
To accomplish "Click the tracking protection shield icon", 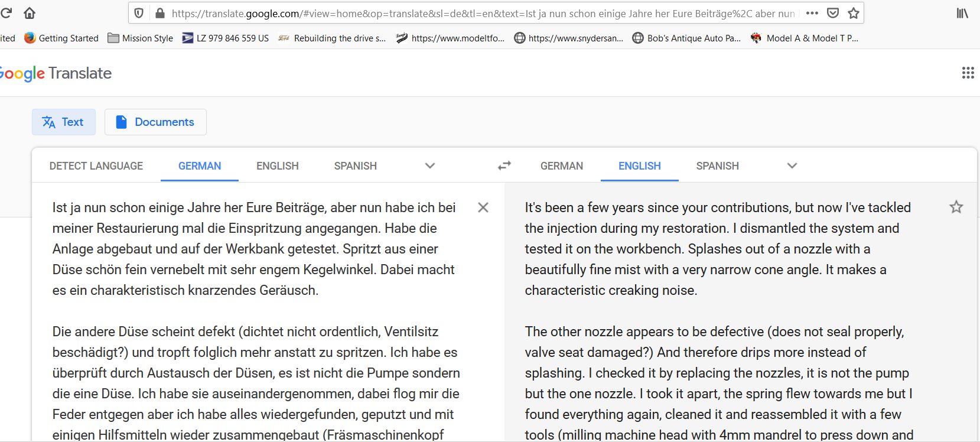I will tap(139, 13).
